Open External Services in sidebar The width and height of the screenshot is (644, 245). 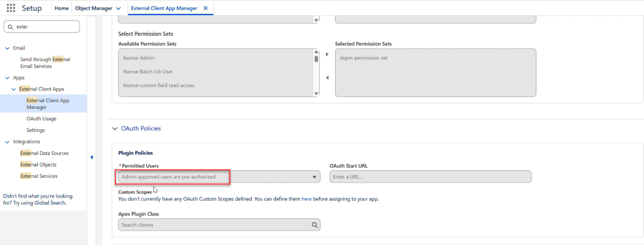click(39, 176)
